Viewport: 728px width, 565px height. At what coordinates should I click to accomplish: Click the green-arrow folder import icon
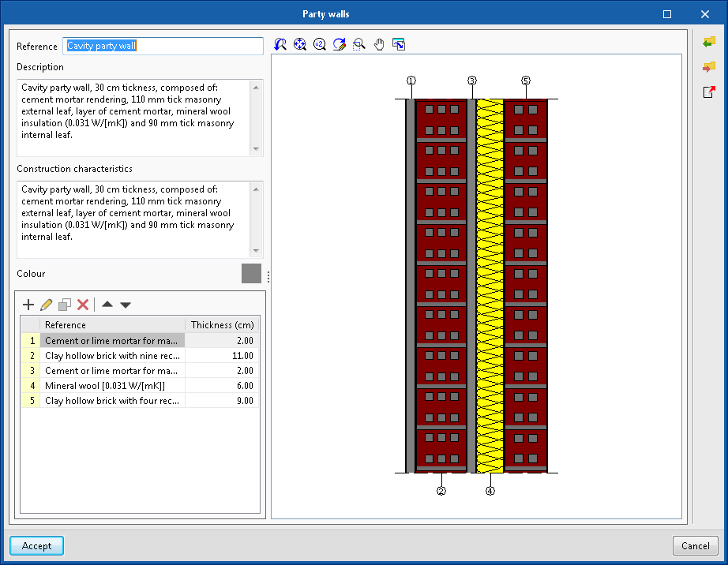pyautogui.click(x=709, y=42)
